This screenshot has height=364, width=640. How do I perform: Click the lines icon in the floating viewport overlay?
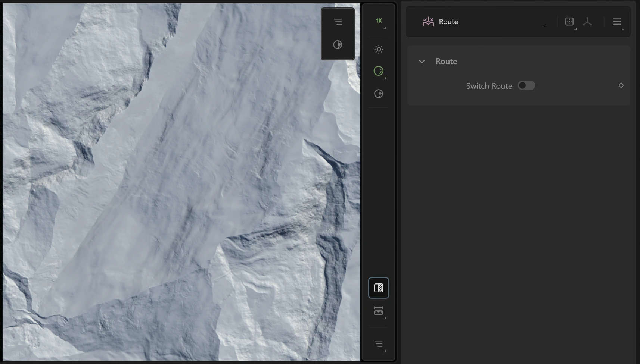click(x=338, y=22)
